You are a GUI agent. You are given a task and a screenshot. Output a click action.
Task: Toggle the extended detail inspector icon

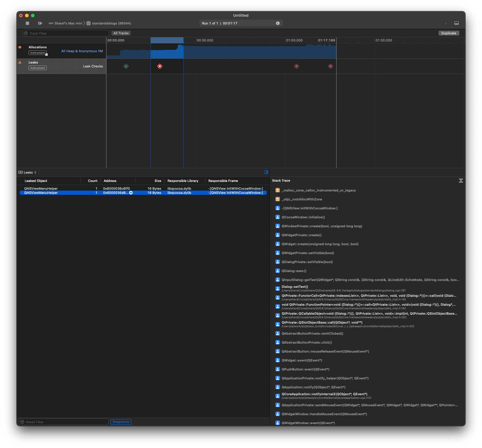266,172
